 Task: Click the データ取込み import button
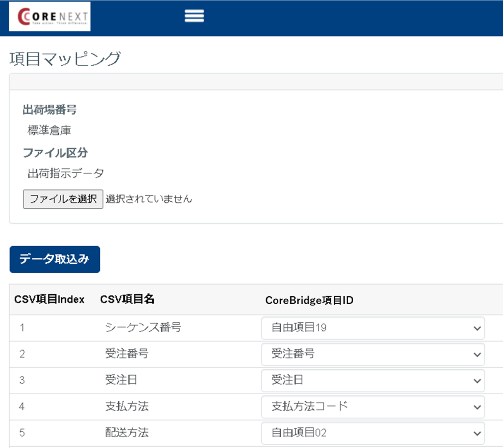[55, 259]
